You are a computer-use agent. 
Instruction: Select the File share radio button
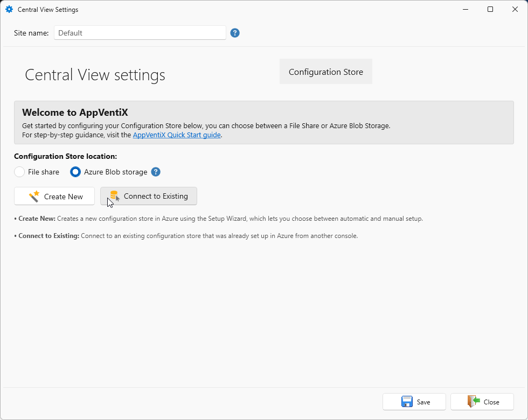coord(19,172)
